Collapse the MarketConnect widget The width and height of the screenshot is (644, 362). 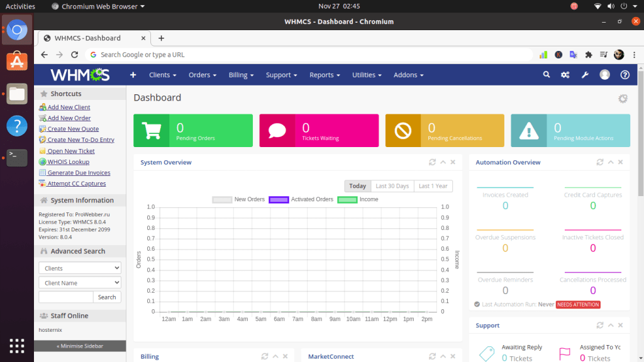[x=443, y=356]
